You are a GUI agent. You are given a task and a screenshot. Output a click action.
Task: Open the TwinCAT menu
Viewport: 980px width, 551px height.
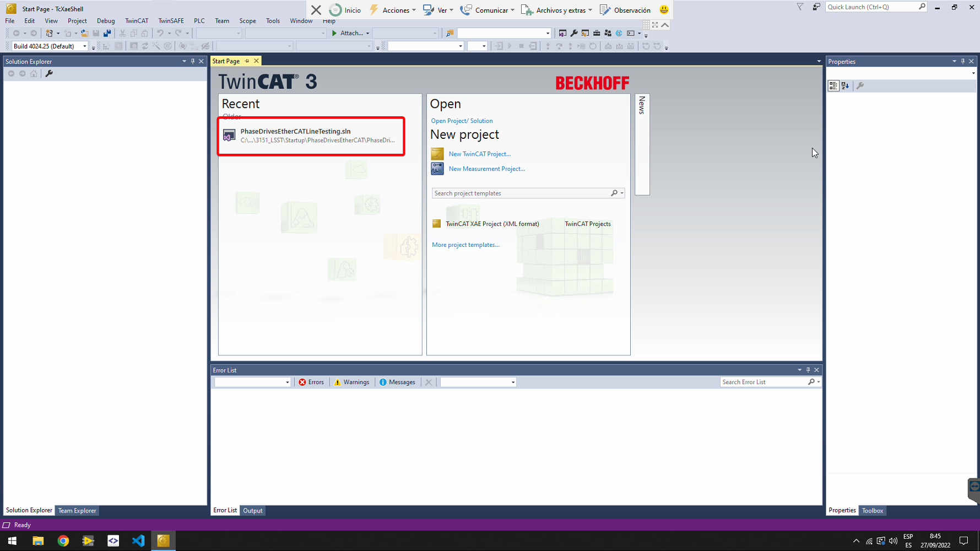click(x=137, y=21)
